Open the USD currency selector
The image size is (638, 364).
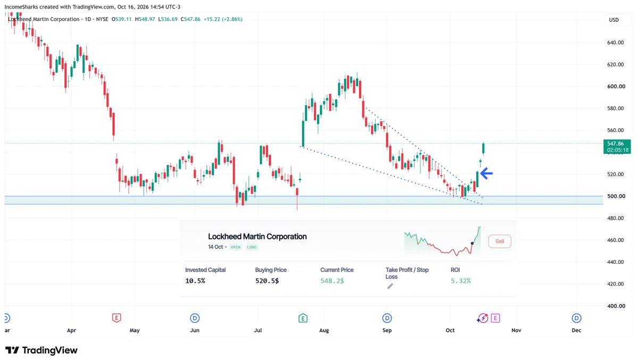pyautogui.click(x=614, y=20)
